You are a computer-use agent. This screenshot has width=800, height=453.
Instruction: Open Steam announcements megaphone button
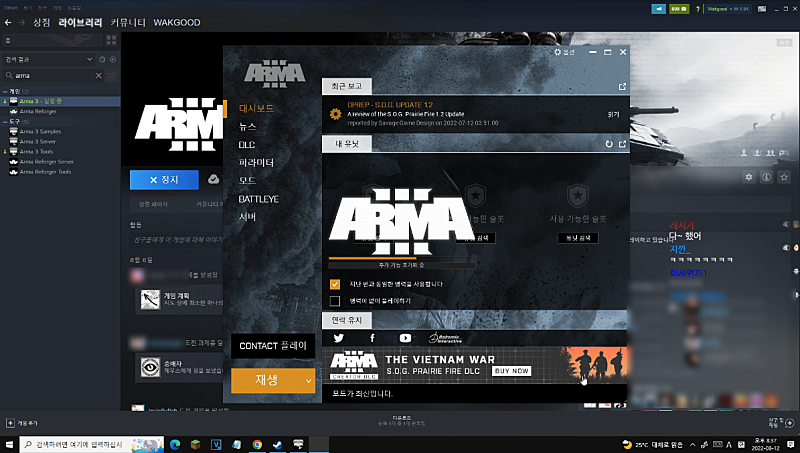click(x=659, y=9)
